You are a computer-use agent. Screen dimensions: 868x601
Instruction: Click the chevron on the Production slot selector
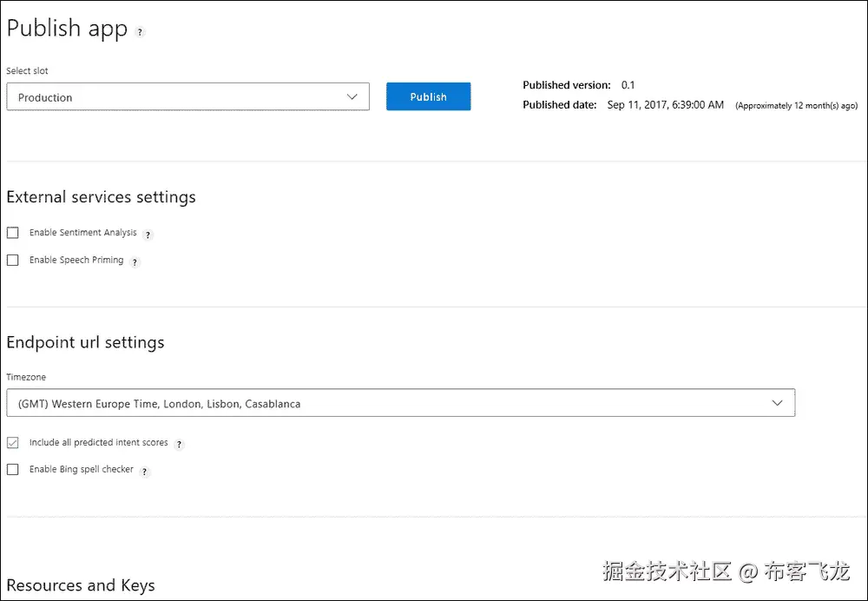(x=353, y=96)
